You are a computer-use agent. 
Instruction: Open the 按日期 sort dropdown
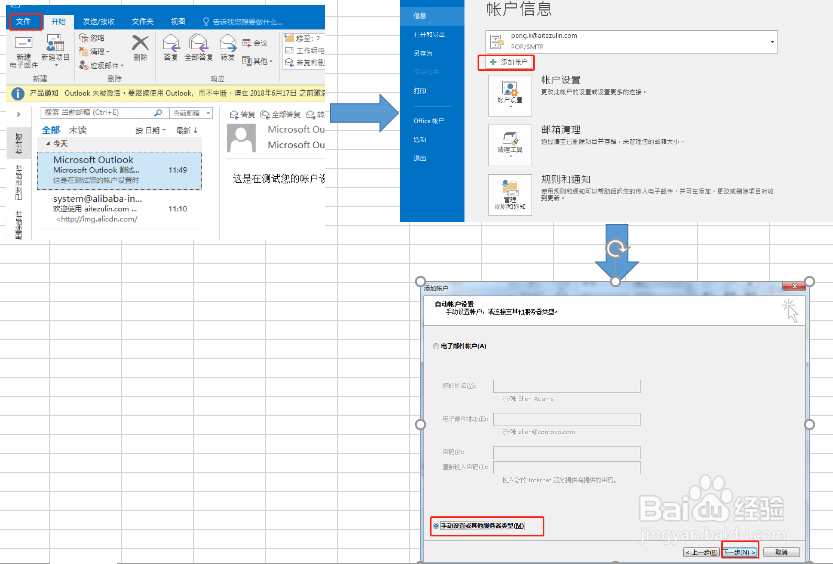point(150,130)
